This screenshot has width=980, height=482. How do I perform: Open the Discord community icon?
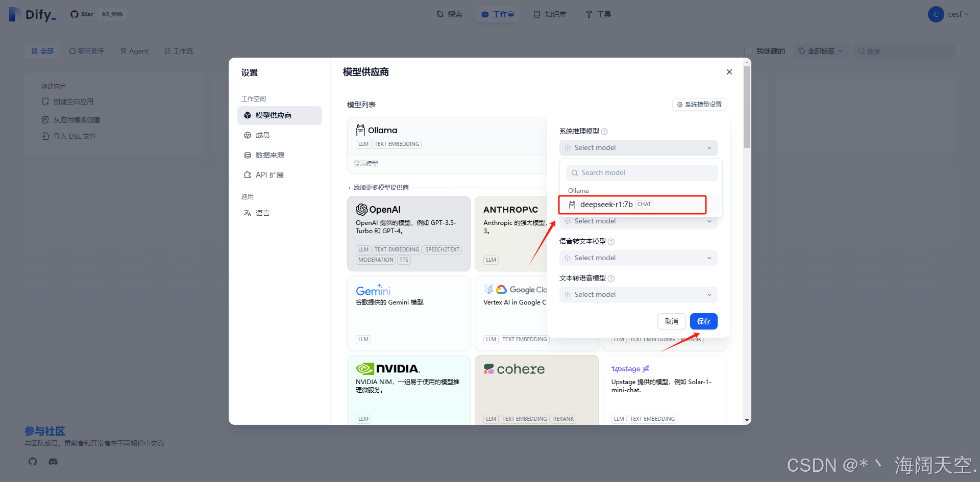(x=53, y=462)
